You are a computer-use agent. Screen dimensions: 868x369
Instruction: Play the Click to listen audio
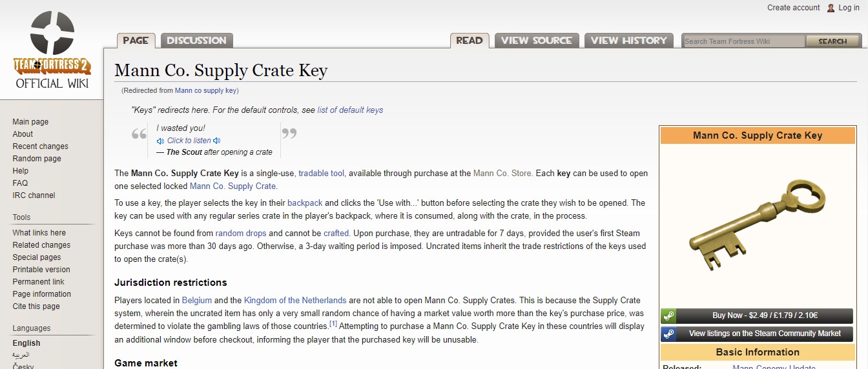click(189, 141)
